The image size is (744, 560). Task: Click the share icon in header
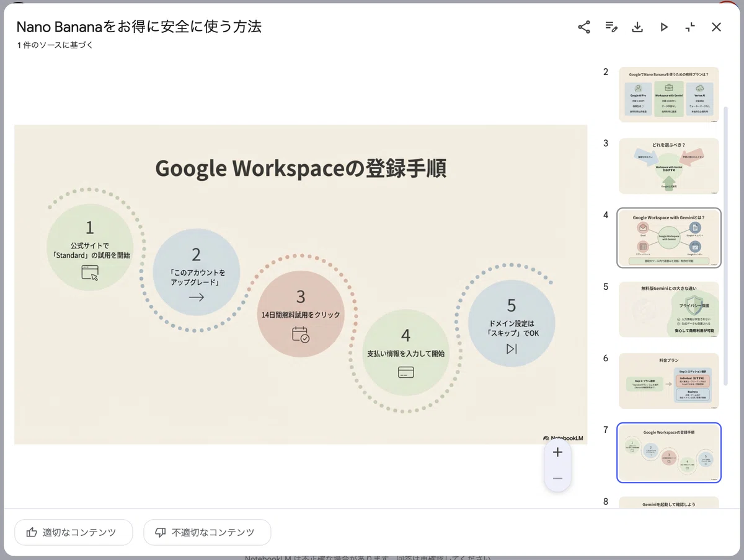[x=584, y=27]
